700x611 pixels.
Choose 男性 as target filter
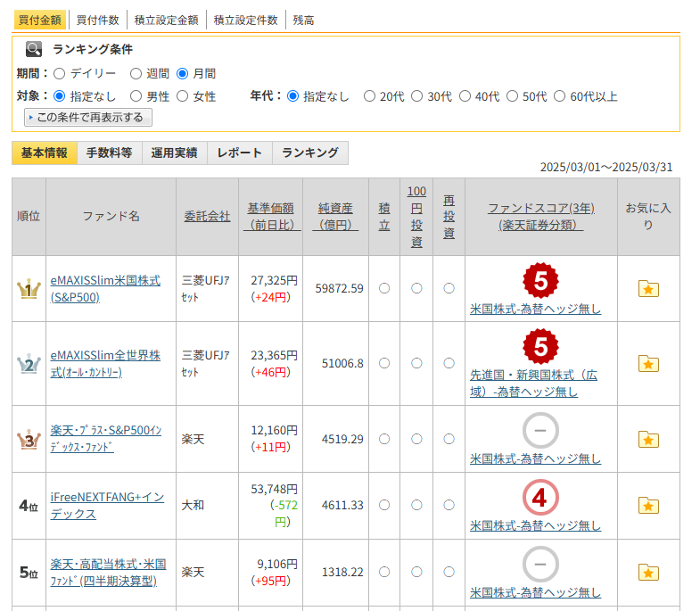pos(136,96)
